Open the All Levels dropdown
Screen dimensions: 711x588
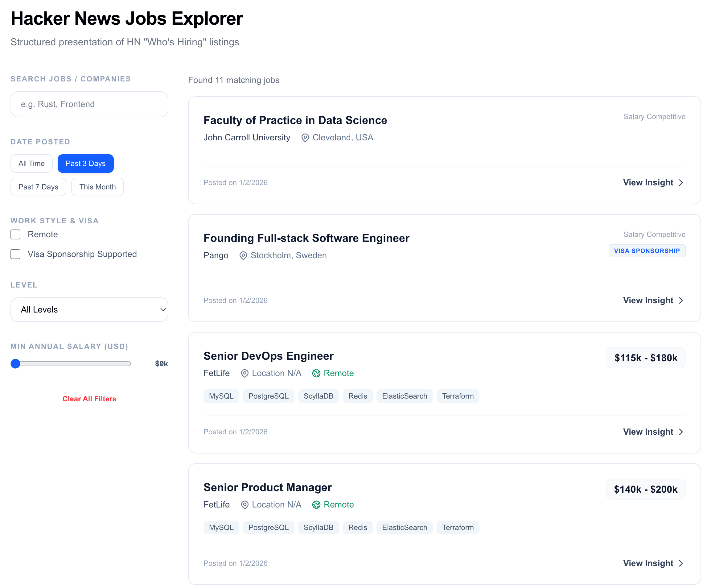tap(89, 309)
